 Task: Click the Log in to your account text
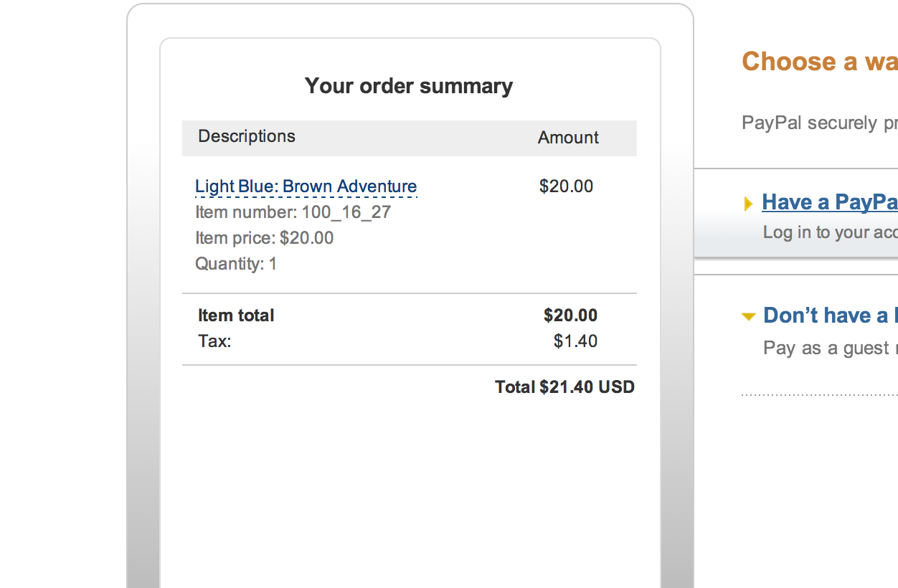(x=830, y=232)
